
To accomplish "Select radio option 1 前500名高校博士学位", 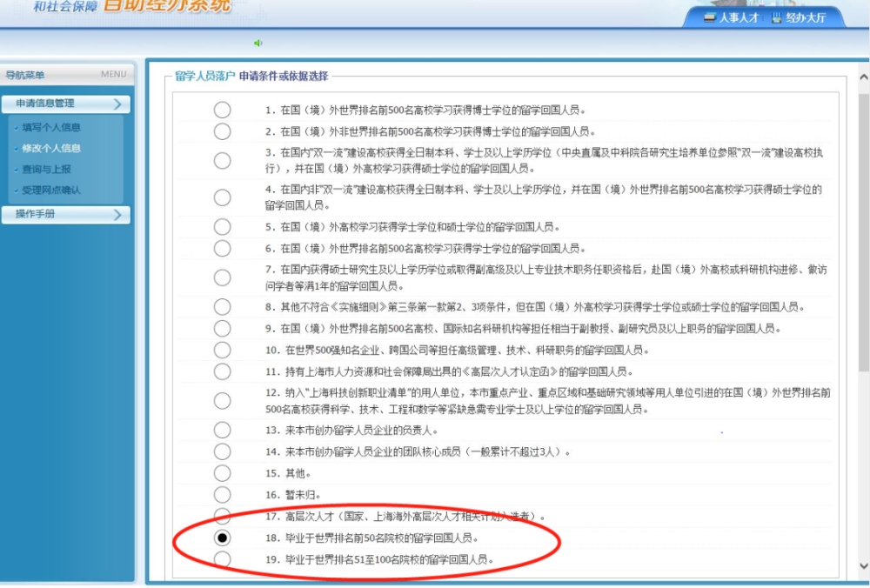I will click(x=222, y=110).
